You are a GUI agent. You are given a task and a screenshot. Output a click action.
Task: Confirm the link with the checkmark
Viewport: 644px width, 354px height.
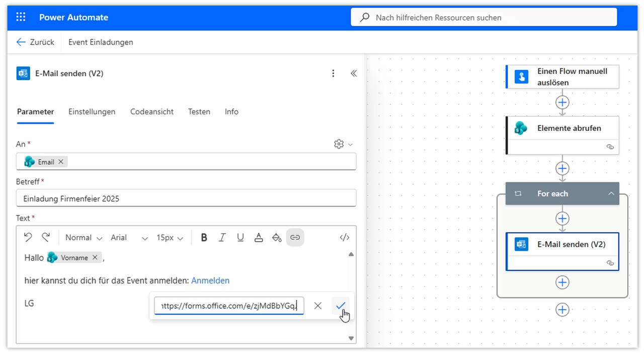pos(341,306)
